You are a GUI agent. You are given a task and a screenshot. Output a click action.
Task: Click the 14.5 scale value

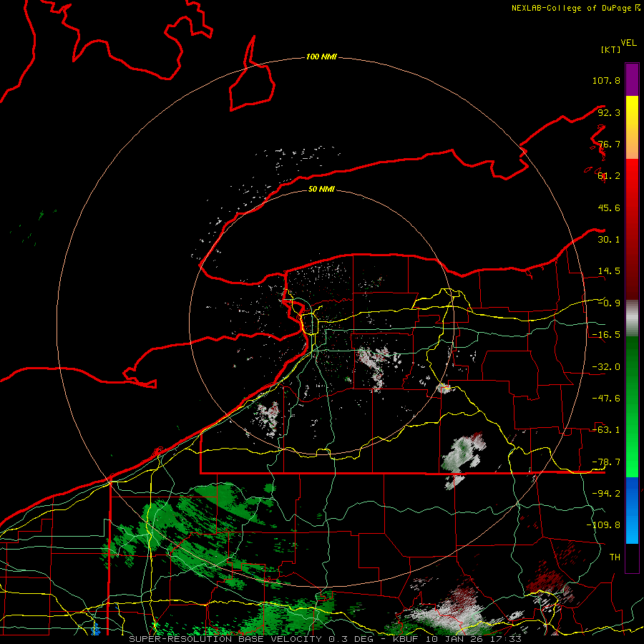tap(609, 271)
